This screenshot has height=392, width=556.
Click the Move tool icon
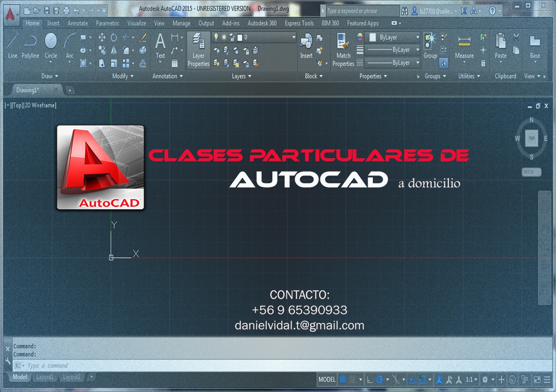tap(102, 37)
